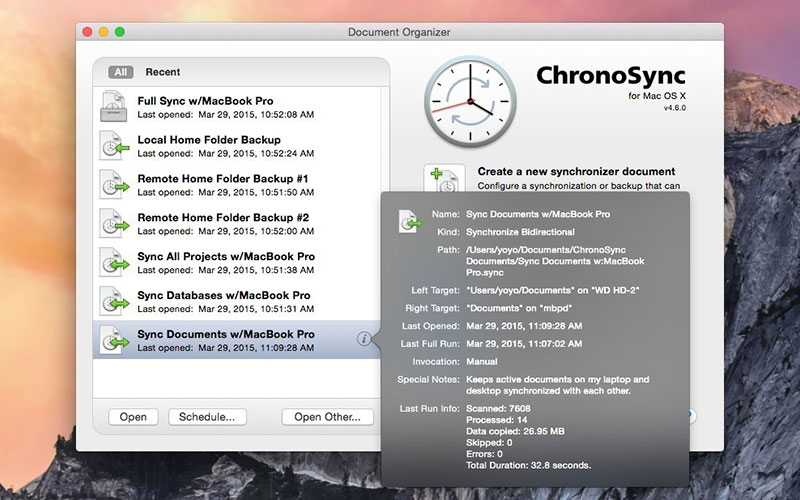Select Sync All Projects w/MacBook Pro title
This screenshot has width=800, height=500.
coord(226,257)
